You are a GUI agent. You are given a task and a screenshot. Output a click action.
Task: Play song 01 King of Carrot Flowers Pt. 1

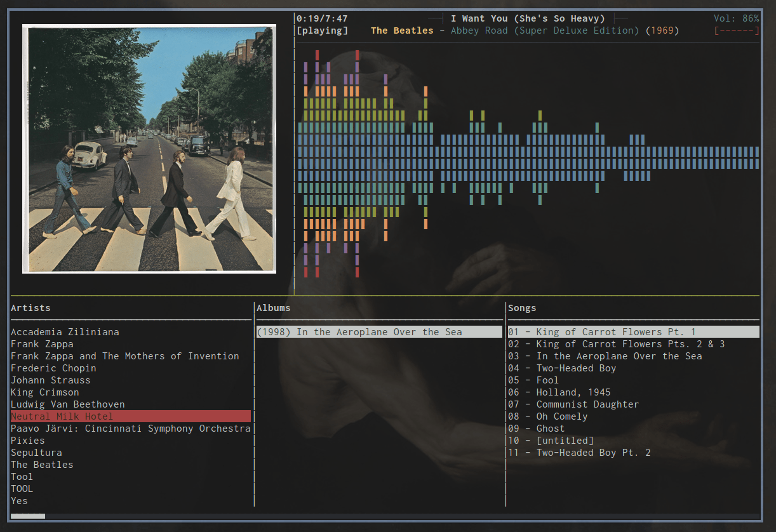(634, 332)
